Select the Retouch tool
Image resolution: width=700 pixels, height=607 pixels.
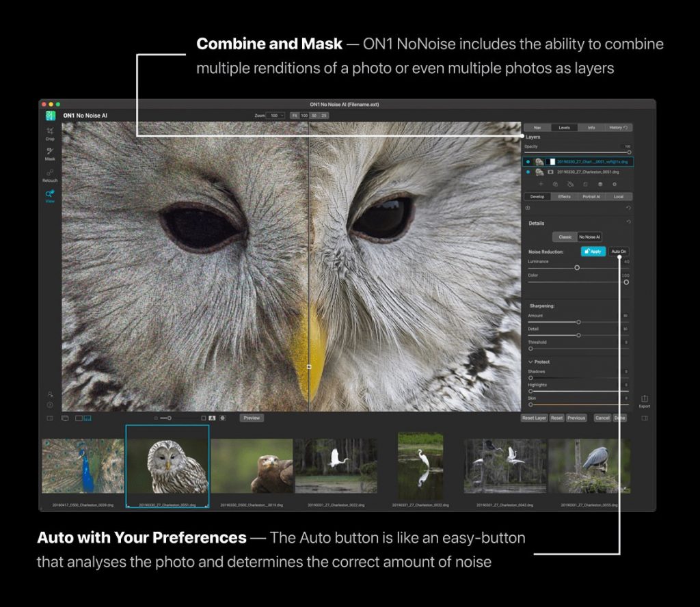click(49, 174)
